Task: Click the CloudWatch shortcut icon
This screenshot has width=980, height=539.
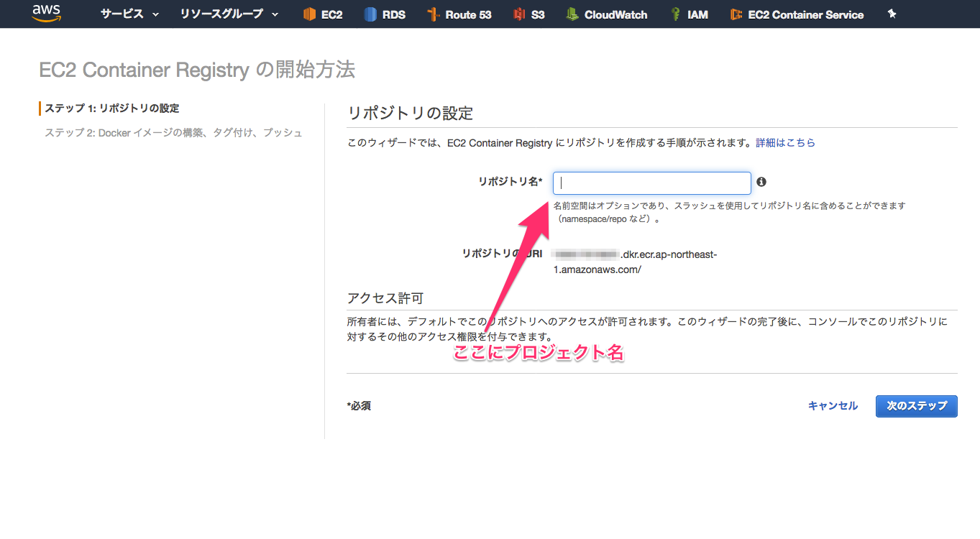Action: tap(572, 14)
